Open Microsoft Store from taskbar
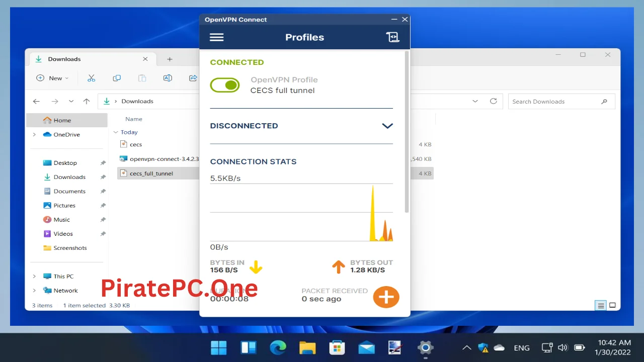The image size is (644, 362). (x=337, y=347)
